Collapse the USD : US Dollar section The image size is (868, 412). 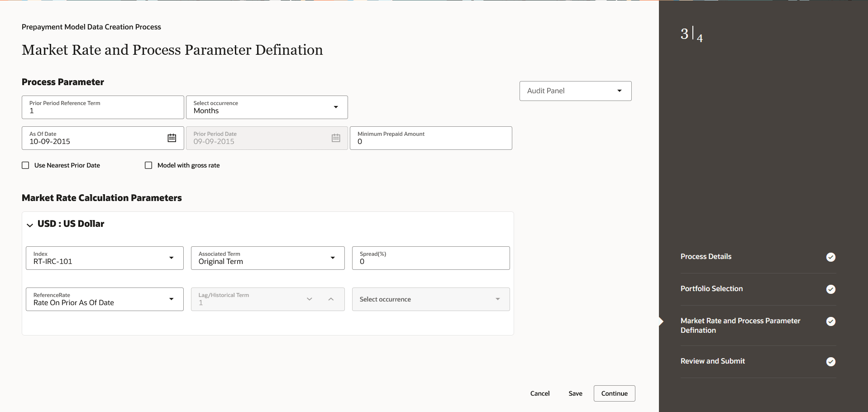(29, 225)
